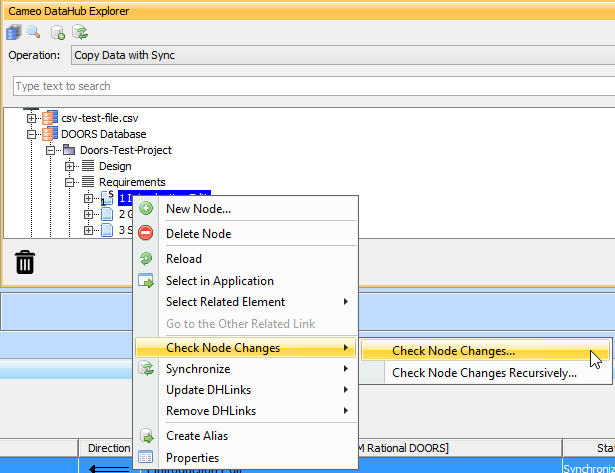Screen dimensions: 615x473
Task: Open the Operation dropdown
Action: [340, 55]
